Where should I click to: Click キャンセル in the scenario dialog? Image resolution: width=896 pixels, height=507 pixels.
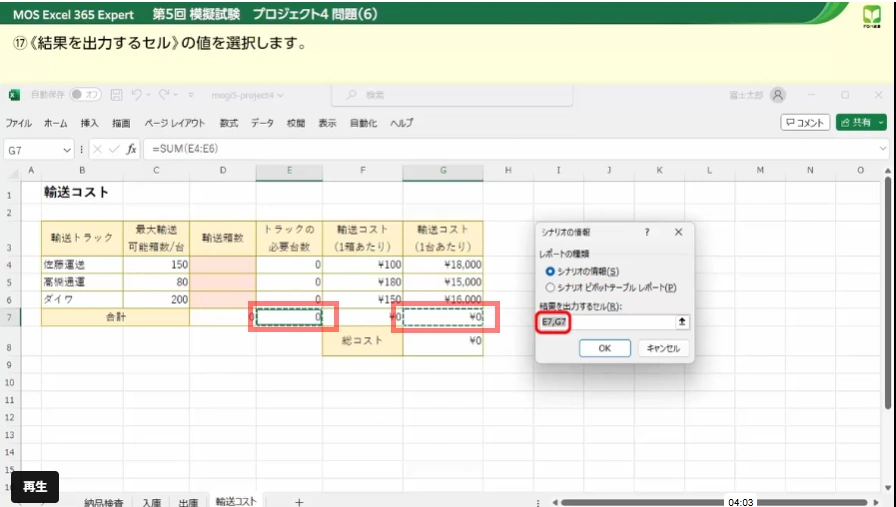pos(663,348)
